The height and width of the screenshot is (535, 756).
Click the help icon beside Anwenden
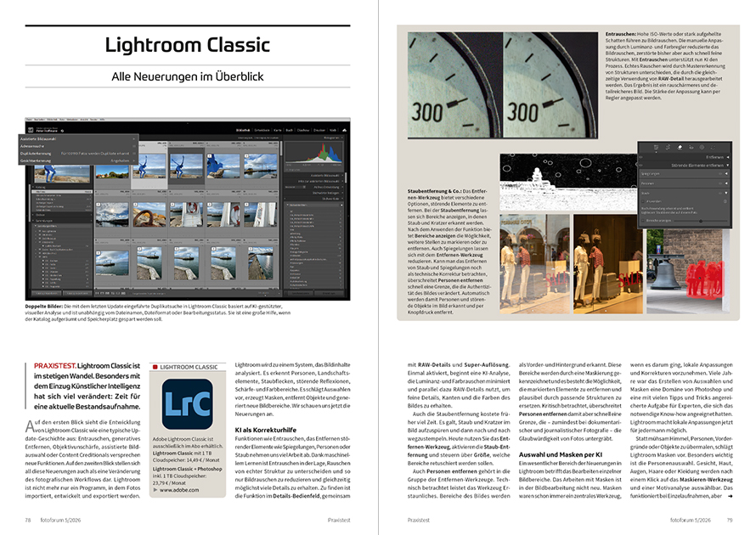(x=725, y=201)
